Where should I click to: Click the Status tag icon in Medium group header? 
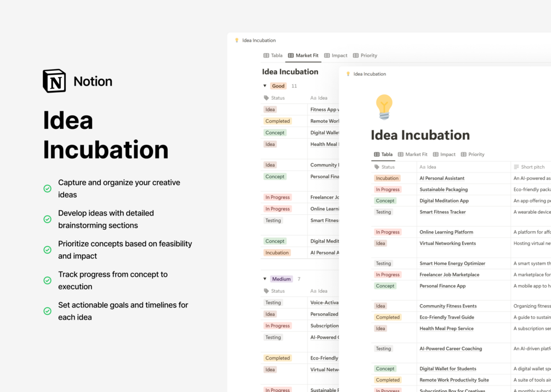pos(266,291)
